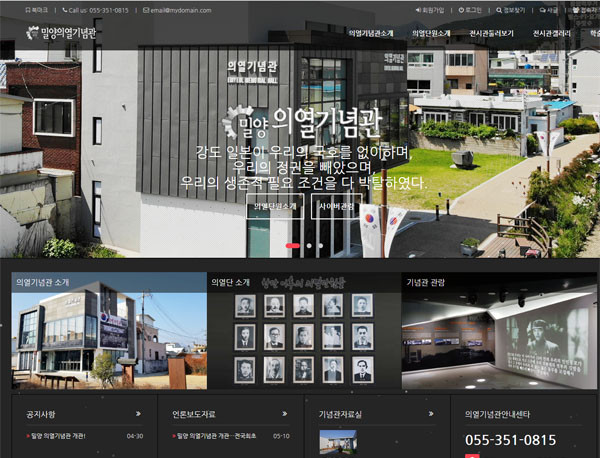Expand 기념관자료실 via the more arrows
The height and width of the screenshot is (458, 600).
[430, 412]
